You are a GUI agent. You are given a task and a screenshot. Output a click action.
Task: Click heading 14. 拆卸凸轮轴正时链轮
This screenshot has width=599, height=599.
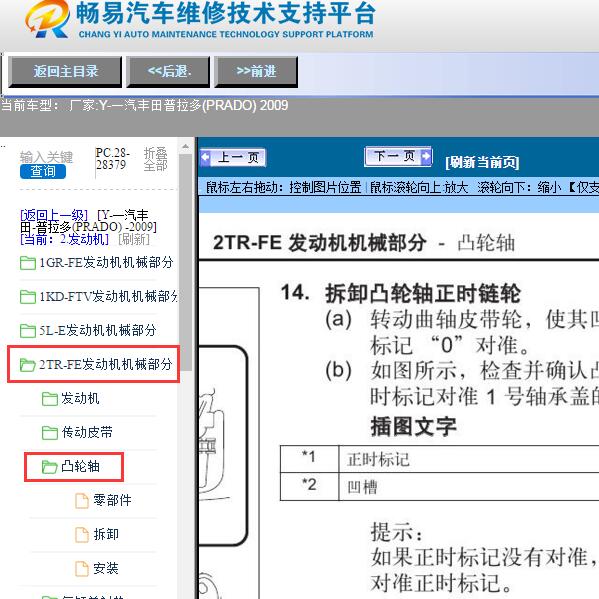(x=400, y=293)
